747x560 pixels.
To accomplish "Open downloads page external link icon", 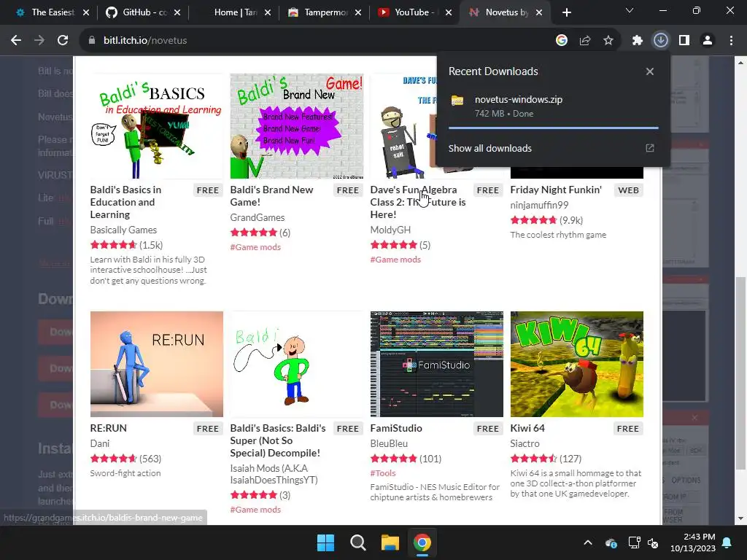I will (650, 148).
